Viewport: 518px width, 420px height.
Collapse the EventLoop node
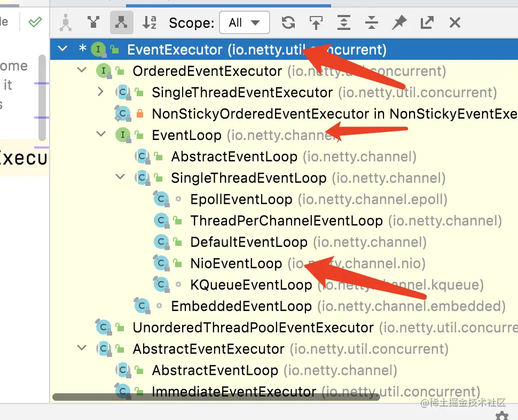pyautogui.click(x=101, y=134)
